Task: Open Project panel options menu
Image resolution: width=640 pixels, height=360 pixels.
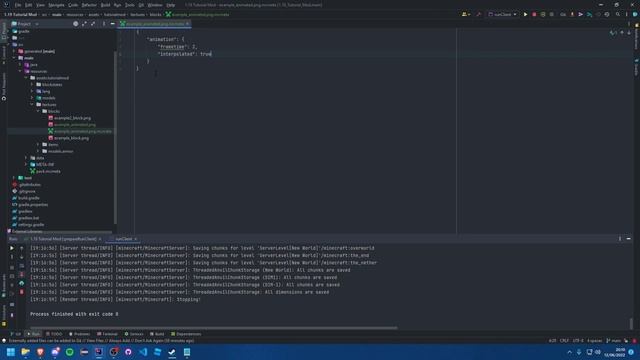Action: [x=104, y=24]
